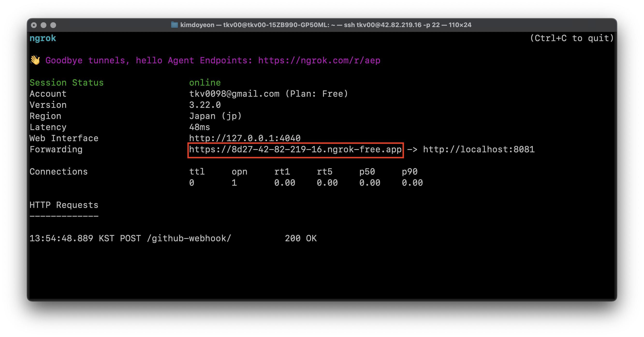Click the 'online' session status value
The width and height of the screenshot is (644, 337).
pyautogui.click(x=205, y=82)
